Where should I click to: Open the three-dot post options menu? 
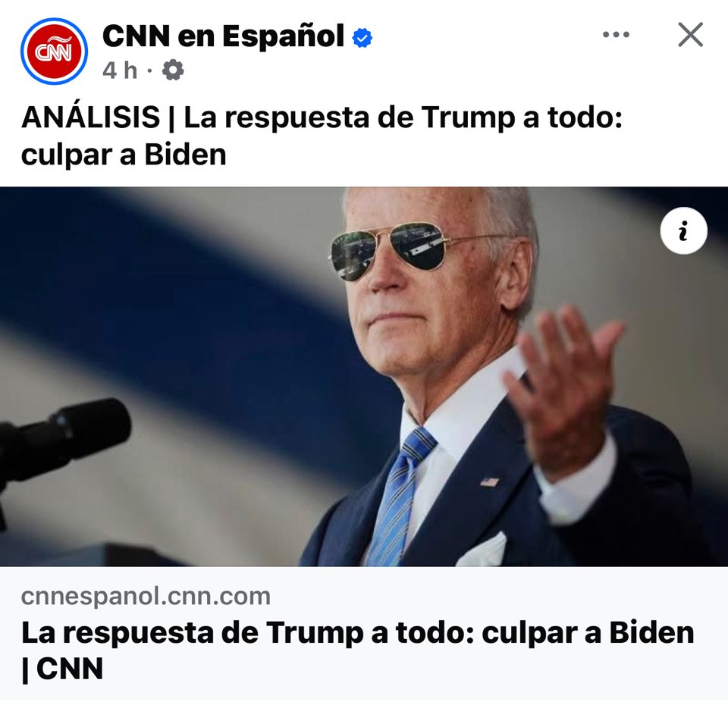point(616,34)
